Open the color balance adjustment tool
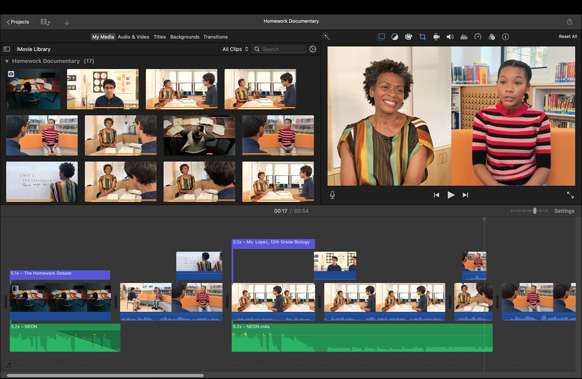582x379 pixels. coord(395,37)
